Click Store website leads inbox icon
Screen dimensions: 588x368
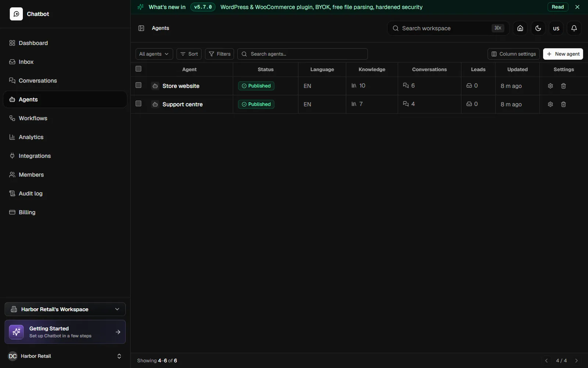click(x=469, y=86)
